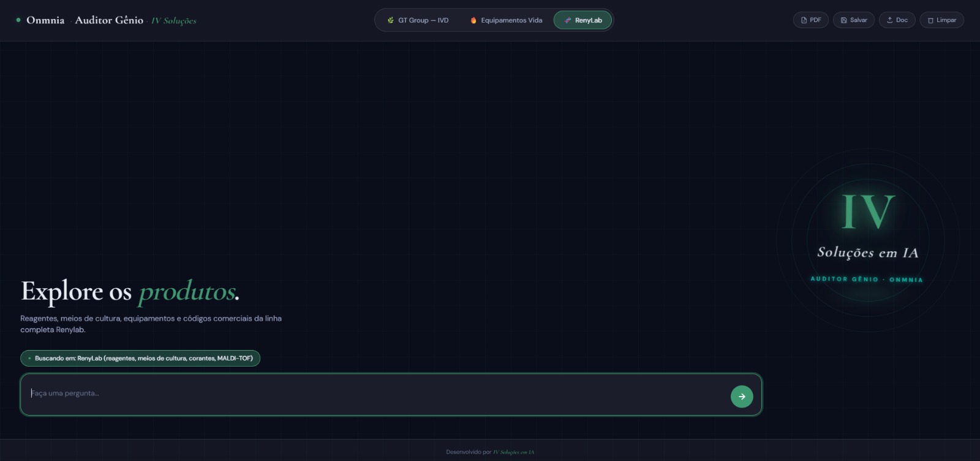Send the question with the green arrow button
Image resolution: width=980 pixels, height=461 pixels.
(x=742, y=397)
